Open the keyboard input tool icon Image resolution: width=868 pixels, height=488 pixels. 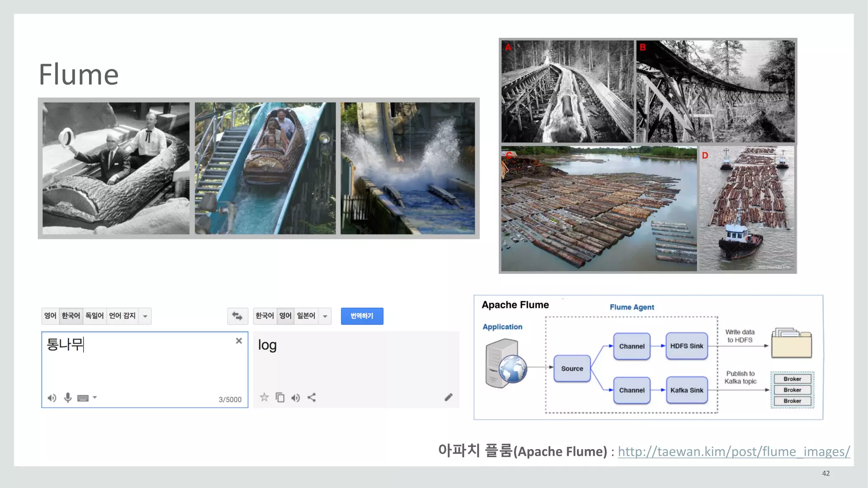click(83, 398)
